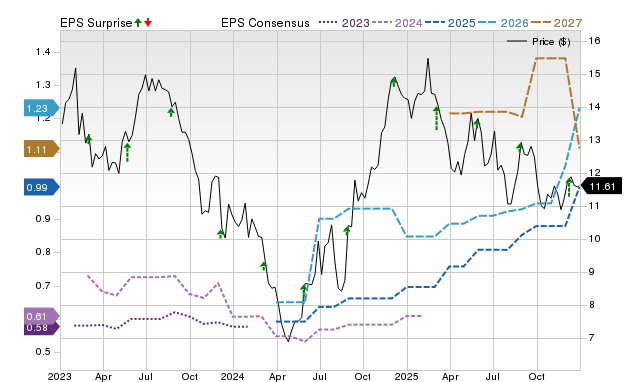Click the Jul axis label following 2024
640x382 pixels.
[320, 377]
